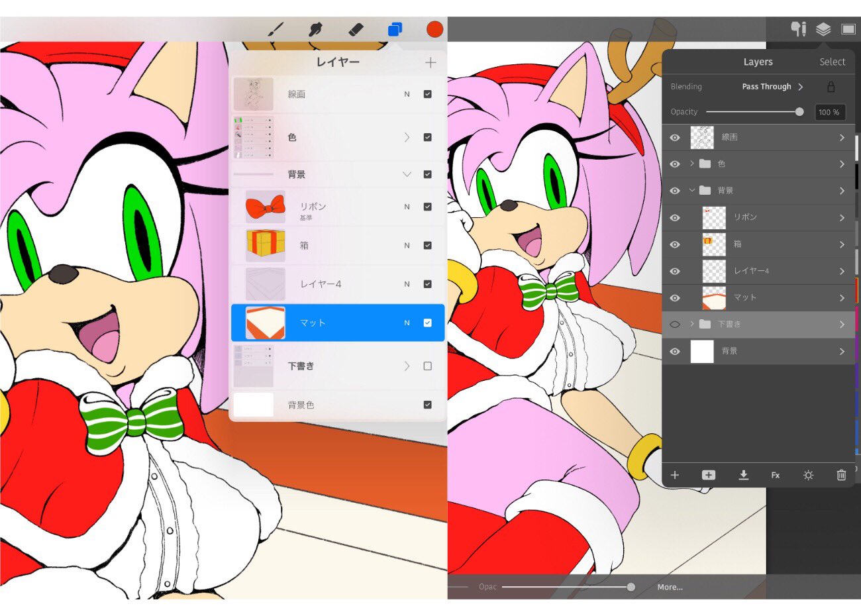
Task: Open Pass Through blending dropdown
Action: 772,87
